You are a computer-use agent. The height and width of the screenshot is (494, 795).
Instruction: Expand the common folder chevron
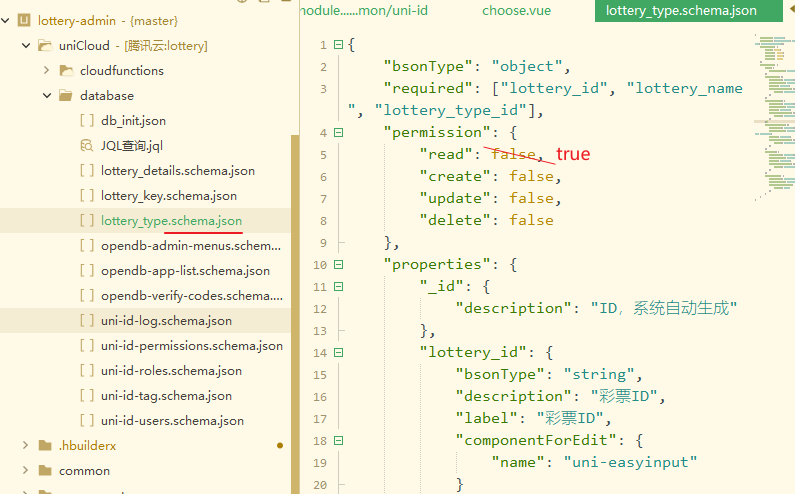click(25, 471)
